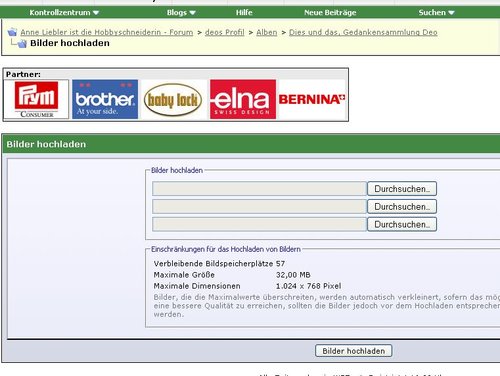
Task: Click the first file path input field
Action: (259, 189)
